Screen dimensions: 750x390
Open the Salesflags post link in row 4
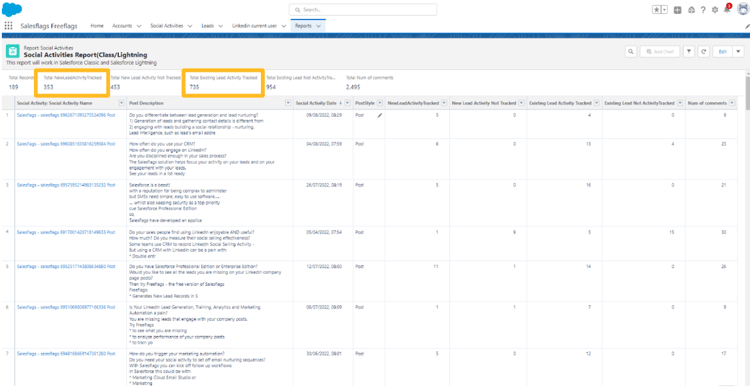click(x=66, y=232)
